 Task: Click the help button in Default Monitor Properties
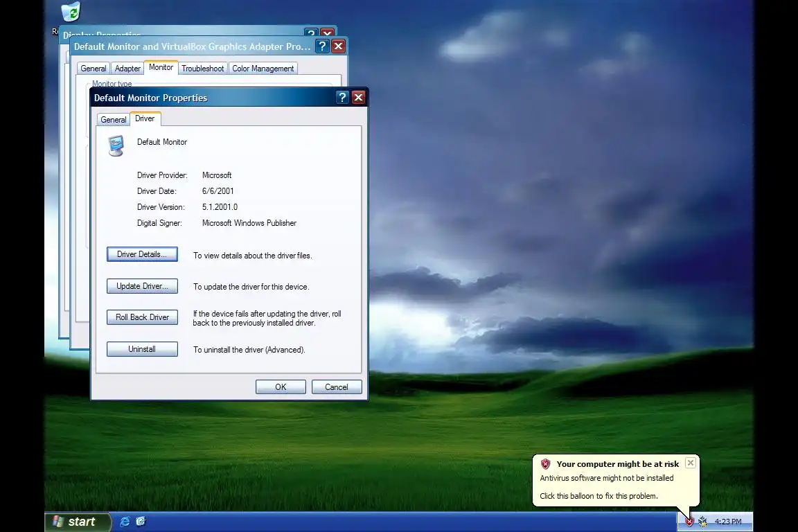(x=342, y=97)
